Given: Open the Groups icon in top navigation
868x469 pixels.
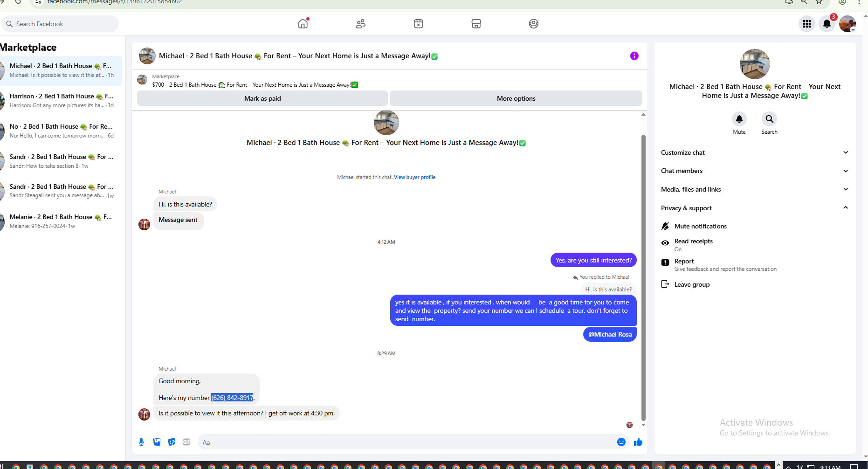Looking at the screenshot, I should pyautogui.click(x=534, y=24).
